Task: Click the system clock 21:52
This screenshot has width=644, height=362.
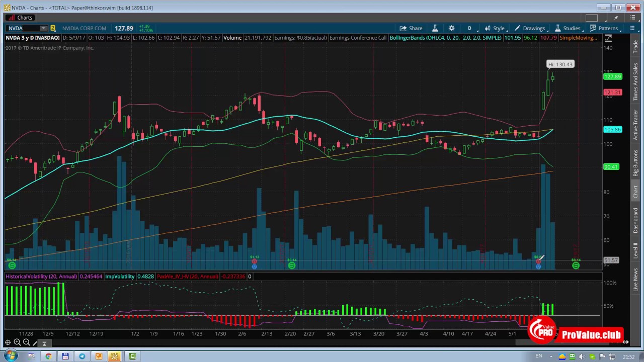Action: [x=628, y=356]
